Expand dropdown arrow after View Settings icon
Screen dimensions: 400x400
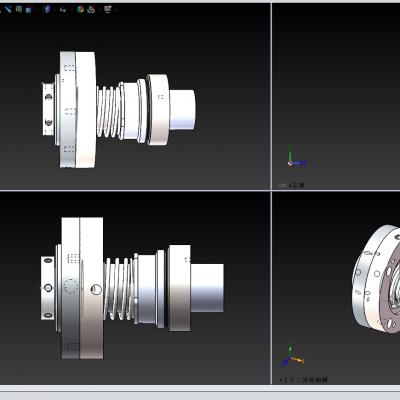[116, 10]
